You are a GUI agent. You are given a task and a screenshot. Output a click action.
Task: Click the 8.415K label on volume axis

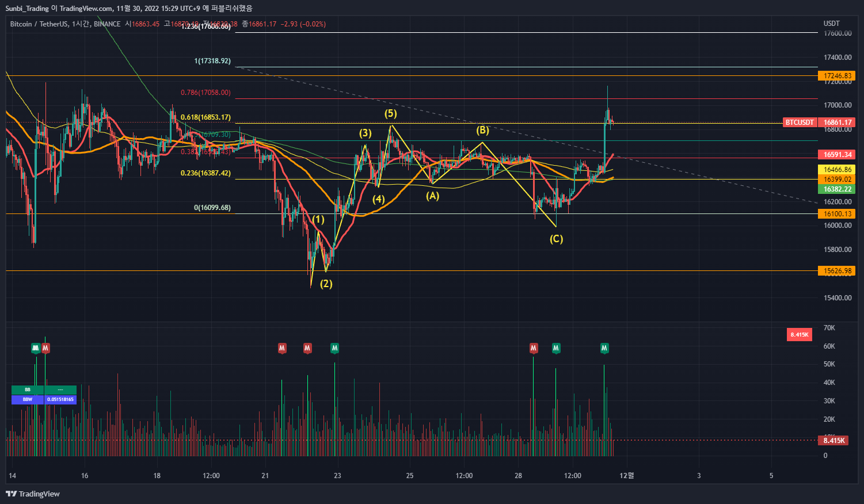(x=834, y=441)
